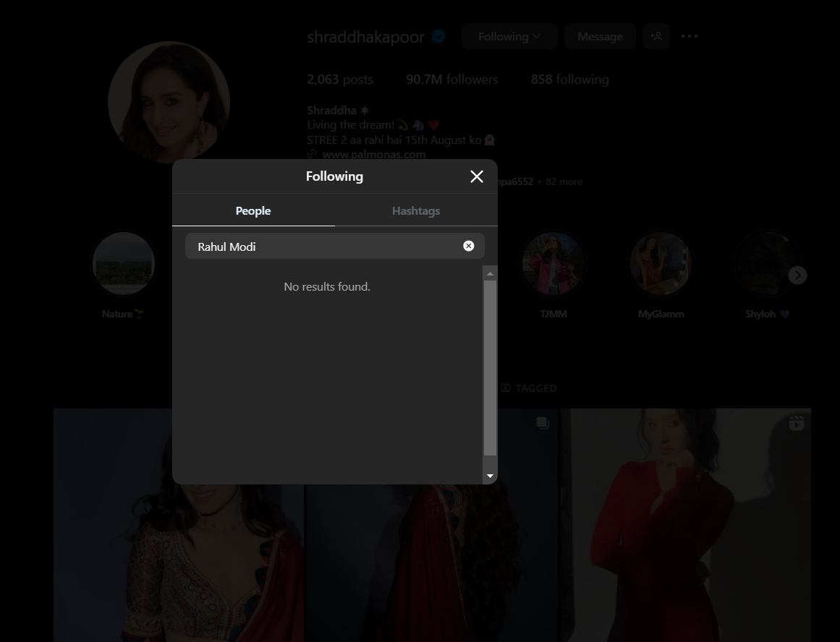Open the Following dropdown button on profile

click(509, 36)
